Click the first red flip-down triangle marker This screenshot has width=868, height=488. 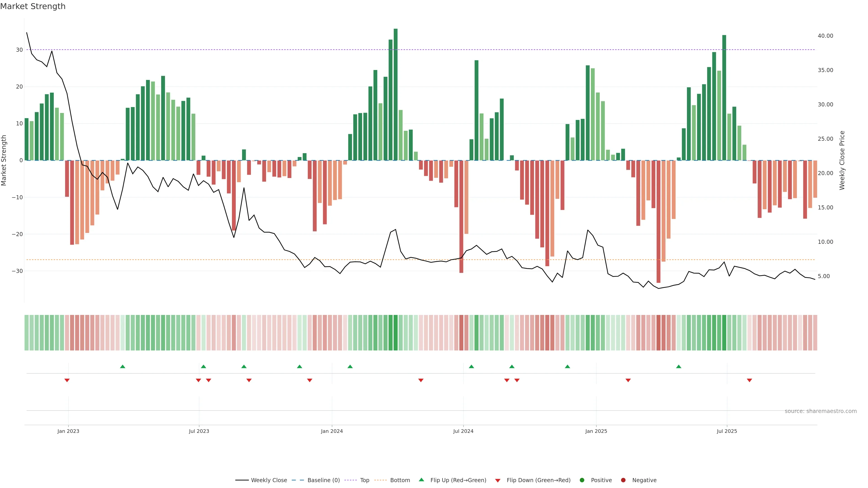[67, 380]
